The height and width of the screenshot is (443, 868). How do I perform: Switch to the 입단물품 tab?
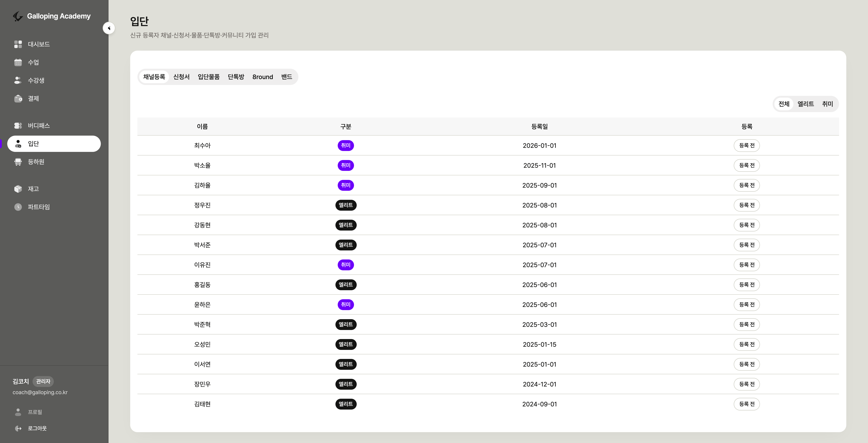tap(209, 77)
